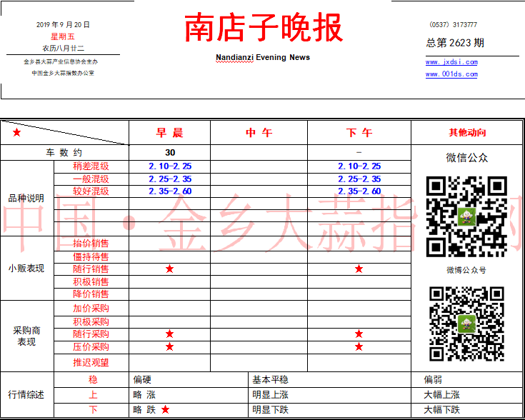Open the www.jxdsi.com link

[451, 62]
